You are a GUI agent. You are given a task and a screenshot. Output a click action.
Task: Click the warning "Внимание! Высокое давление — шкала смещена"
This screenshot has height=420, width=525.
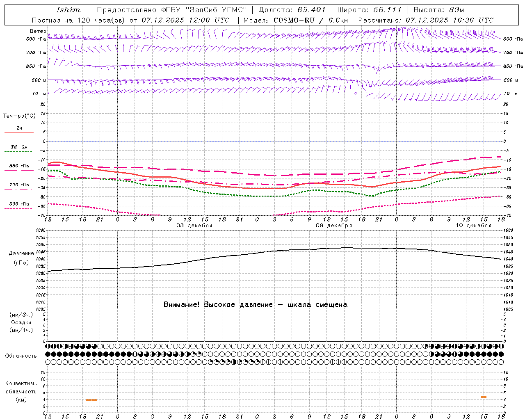pos(256,305)
